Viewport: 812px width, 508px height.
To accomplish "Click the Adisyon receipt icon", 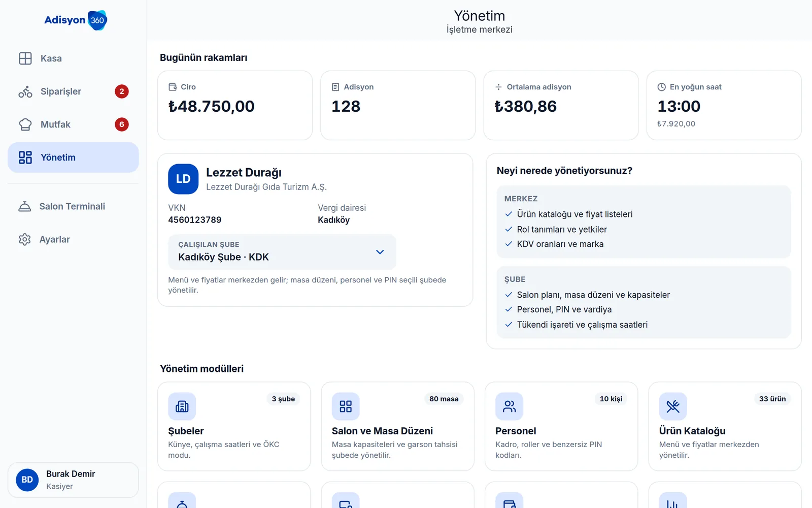I will [335, 87].
